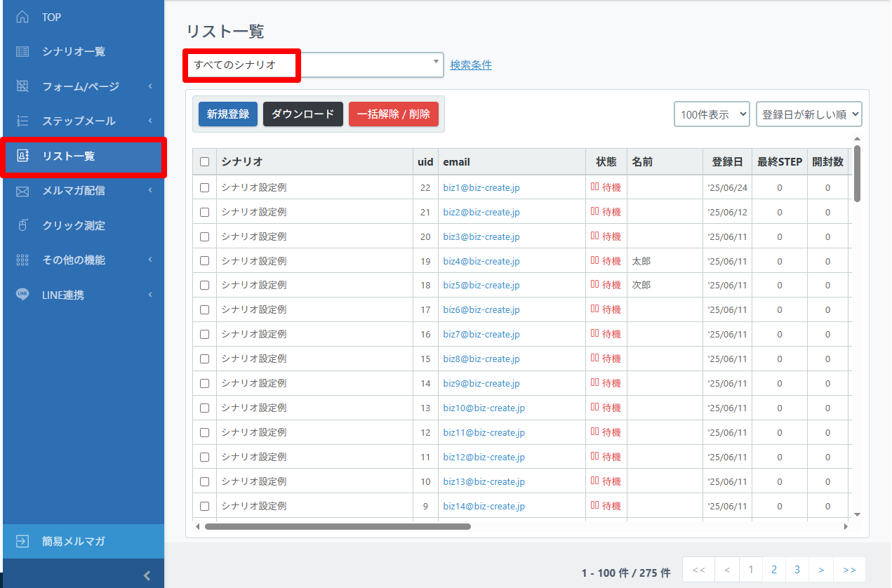Collapse the sidebar with the bottom chevron
892x588 pixels.
click(147, 575)
